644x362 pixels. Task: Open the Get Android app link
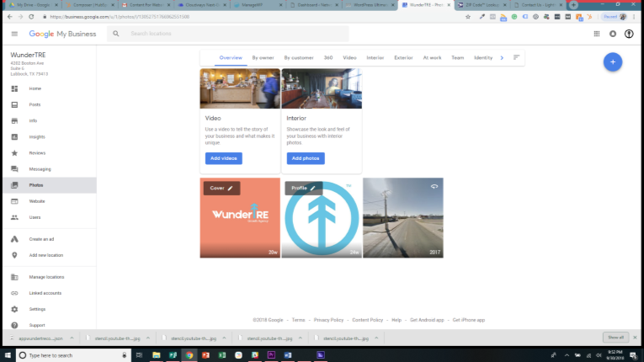[x=427, y=320]
